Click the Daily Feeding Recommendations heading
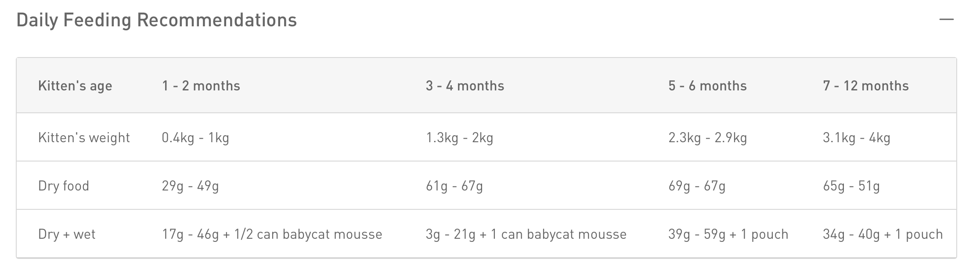 click(x=156, y=20)
